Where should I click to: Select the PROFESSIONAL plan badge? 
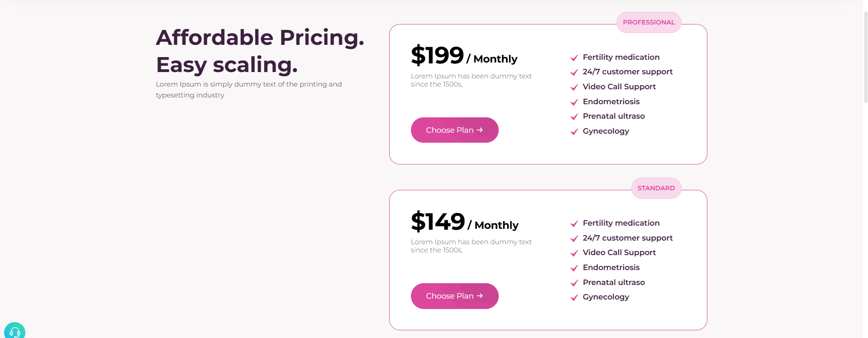tap(649, 22)
